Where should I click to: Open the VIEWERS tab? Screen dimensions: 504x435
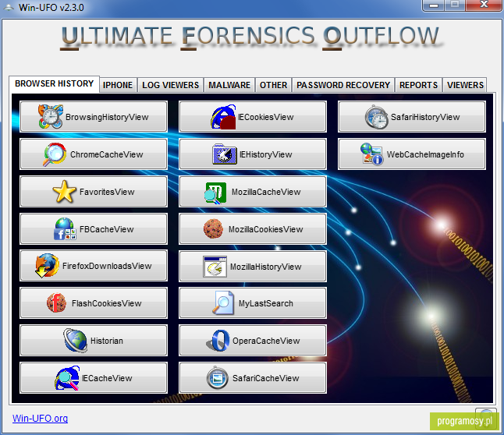(465, 85)
